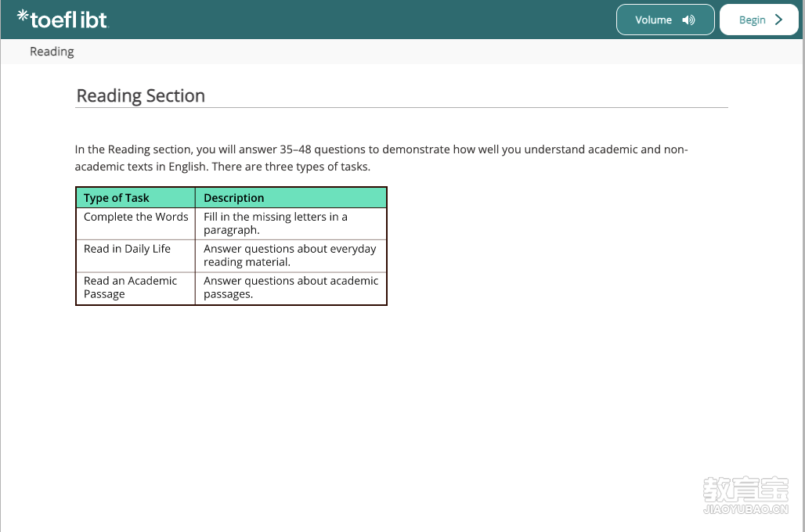Start the section with Begin button
The image size is (805, 532).
tap(759, 20)
